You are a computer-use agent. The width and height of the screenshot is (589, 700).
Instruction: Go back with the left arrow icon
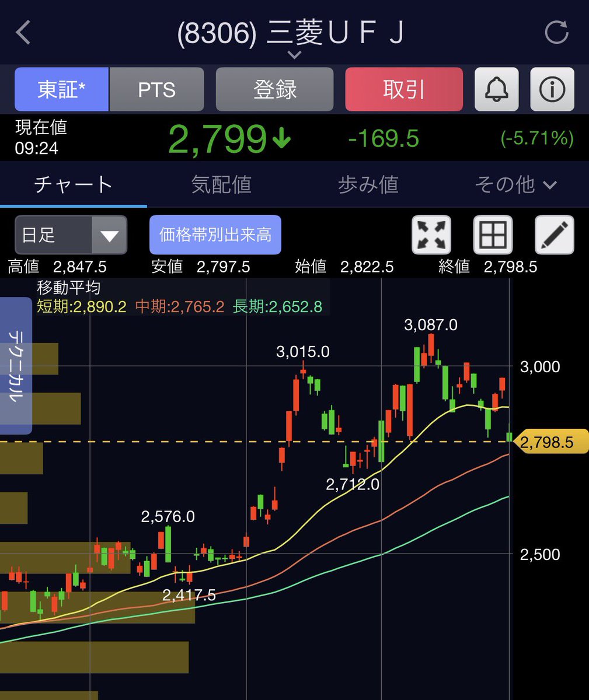[x=23, y=33]
